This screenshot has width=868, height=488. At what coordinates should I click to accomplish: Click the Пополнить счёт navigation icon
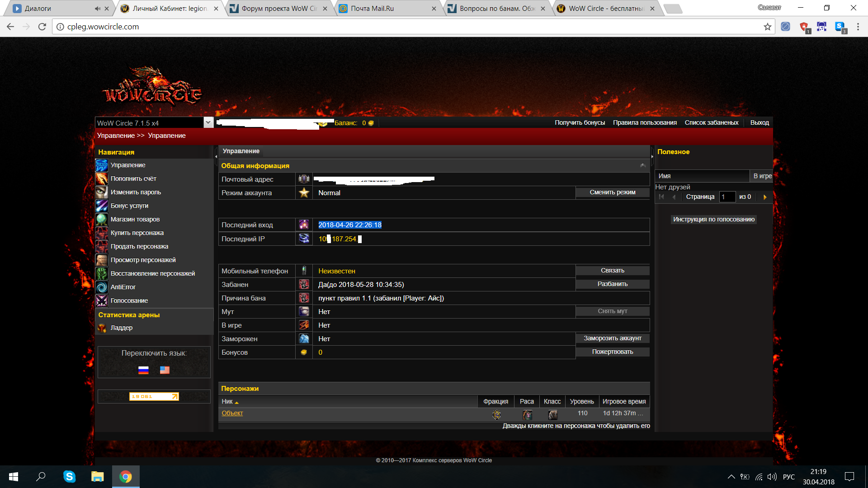pos(102,179)
